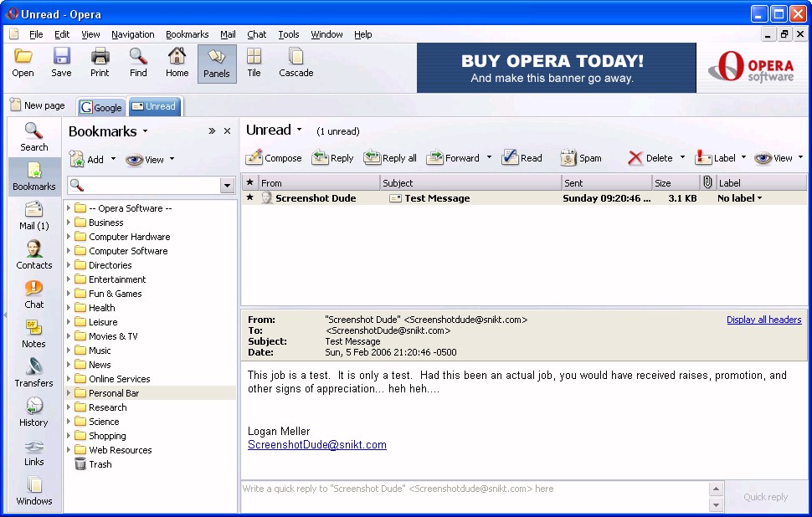Click the Compose mail icon
Screen dimensions: 812x517
pyautogui.click(x=255, y=157)
